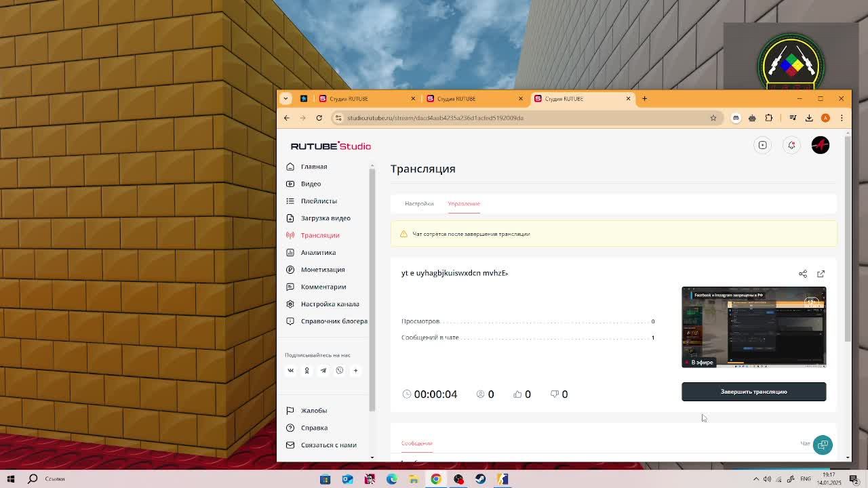The width and height of the screenshot is (868, 488).
Task: Open the Windows Start menu
Action: point(11,479)
